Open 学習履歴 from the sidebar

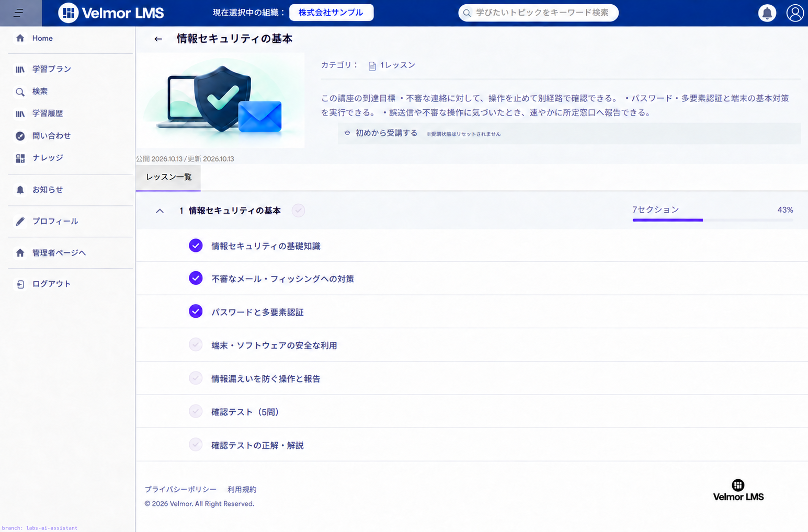coord(48,113)
